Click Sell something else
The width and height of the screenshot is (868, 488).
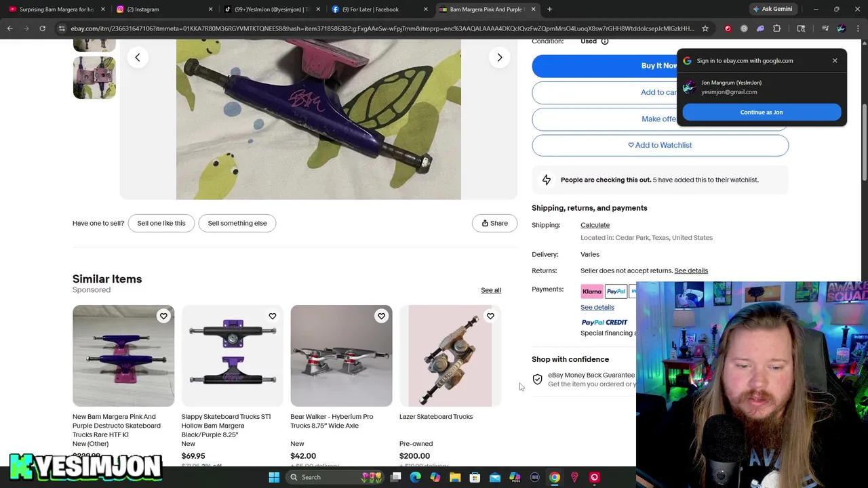[x=237, y=223]
